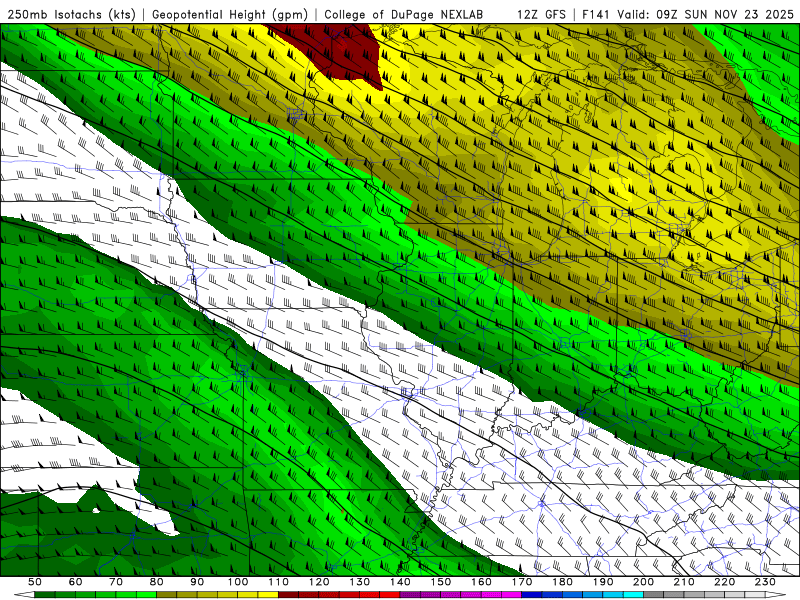800x600 pixels.
Task: Click the '180' legend value
Action: pos(562,582)
